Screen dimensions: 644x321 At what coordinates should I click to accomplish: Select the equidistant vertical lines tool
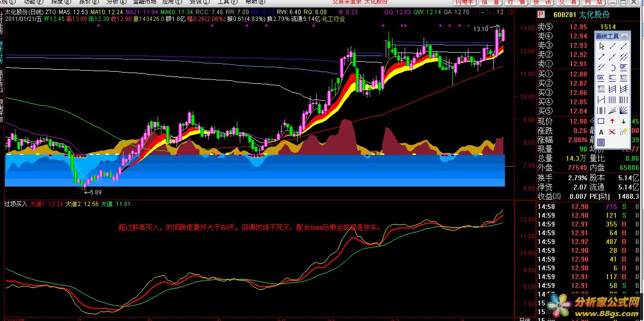(x=612, y=99)
